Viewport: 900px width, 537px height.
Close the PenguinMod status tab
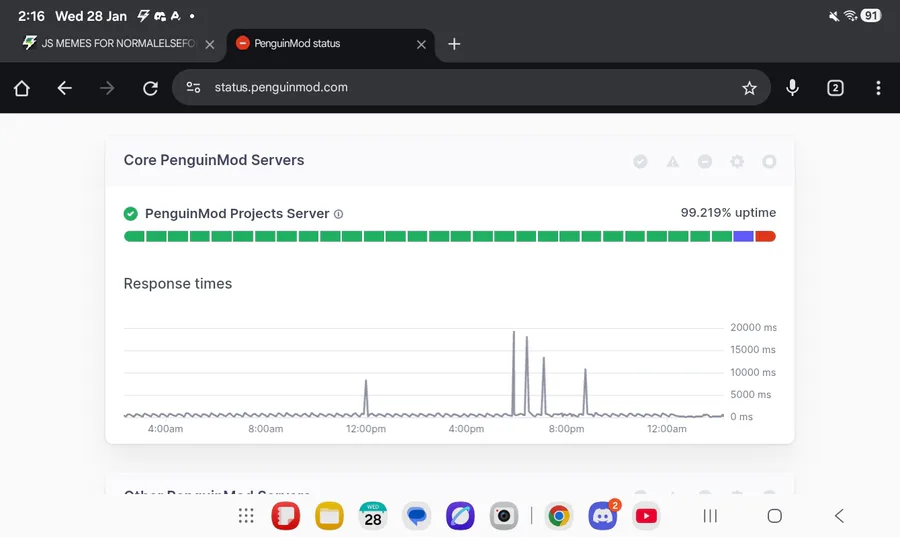click(x=421, y=44)
